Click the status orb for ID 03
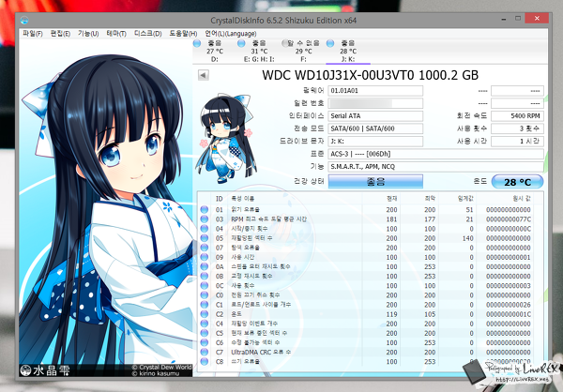This screenshot has width=563, height=392. click(x=205, y=219)
